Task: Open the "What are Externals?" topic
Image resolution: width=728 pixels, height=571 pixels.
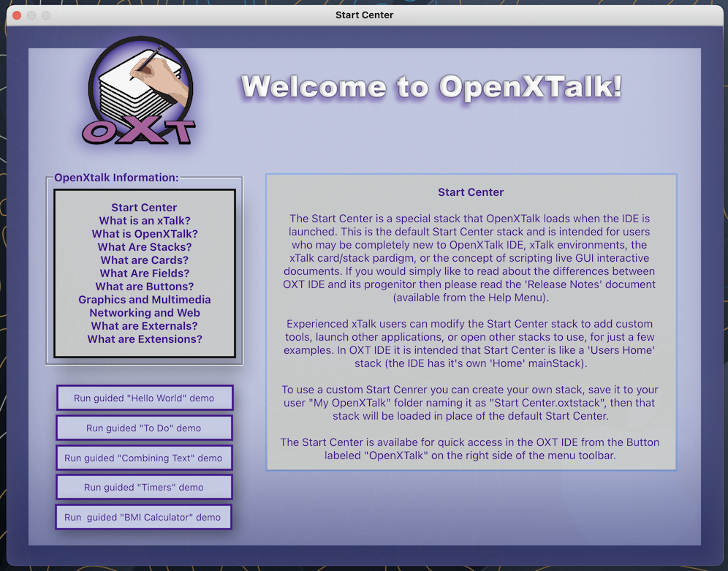Action: (x=145, y=326)
